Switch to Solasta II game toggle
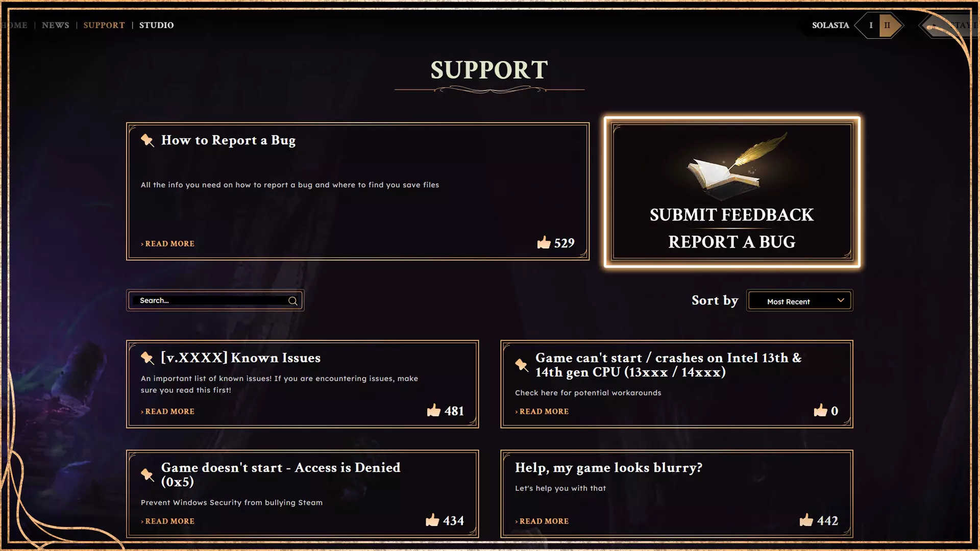 [888, 26]
